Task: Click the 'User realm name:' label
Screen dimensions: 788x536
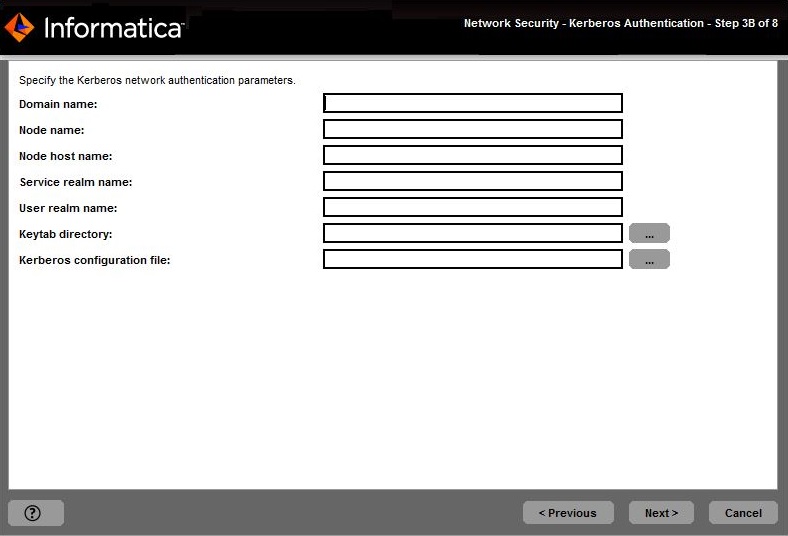Action: click(x=68, y=208)
